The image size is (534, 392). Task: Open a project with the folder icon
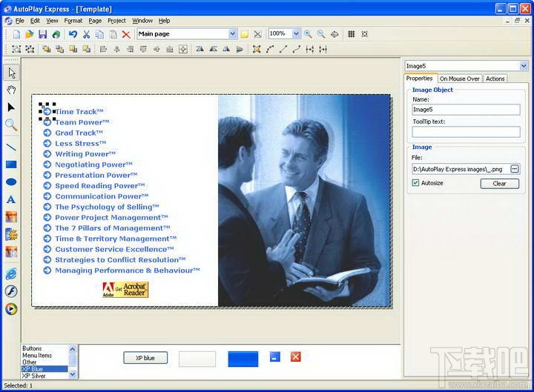click(29, 34)
